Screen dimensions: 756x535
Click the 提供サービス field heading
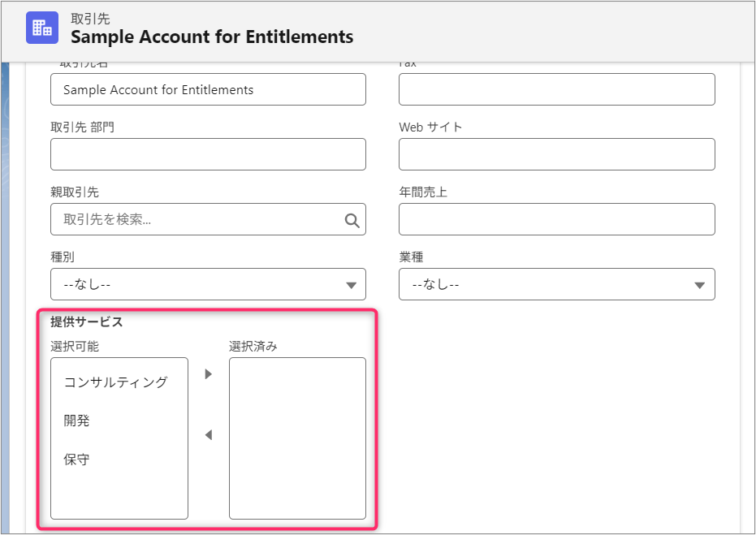click(x=87, y=322)
